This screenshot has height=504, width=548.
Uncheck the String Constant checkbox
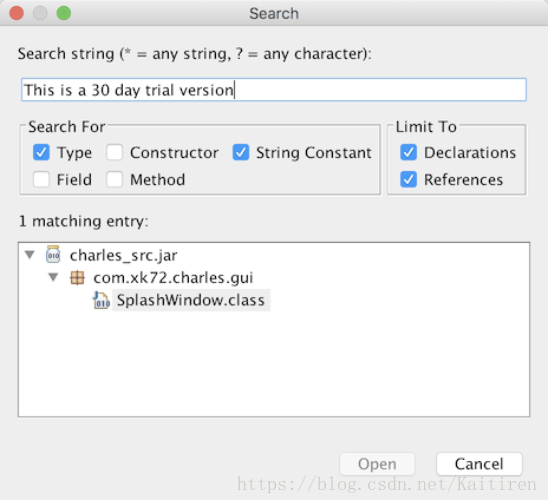coord(241,152)
